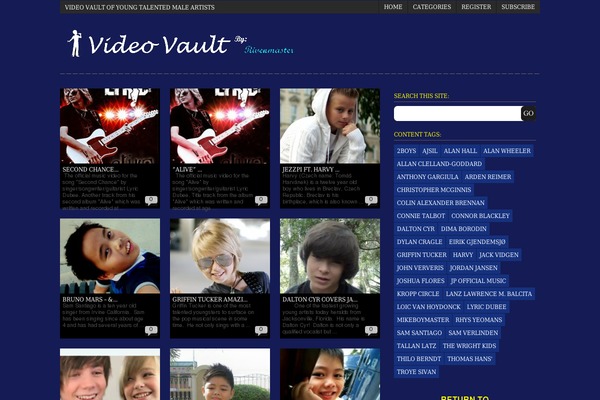Open the Second Chance video thumbnail
The height and width of the screenshot is (400, 600).
tap(110, 126)
